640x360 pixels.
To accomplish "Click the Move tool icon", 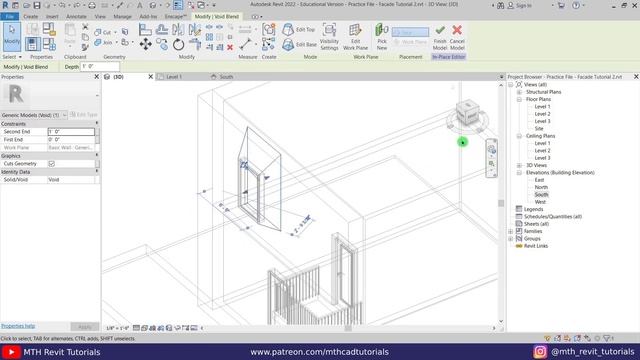I will 145,44.
